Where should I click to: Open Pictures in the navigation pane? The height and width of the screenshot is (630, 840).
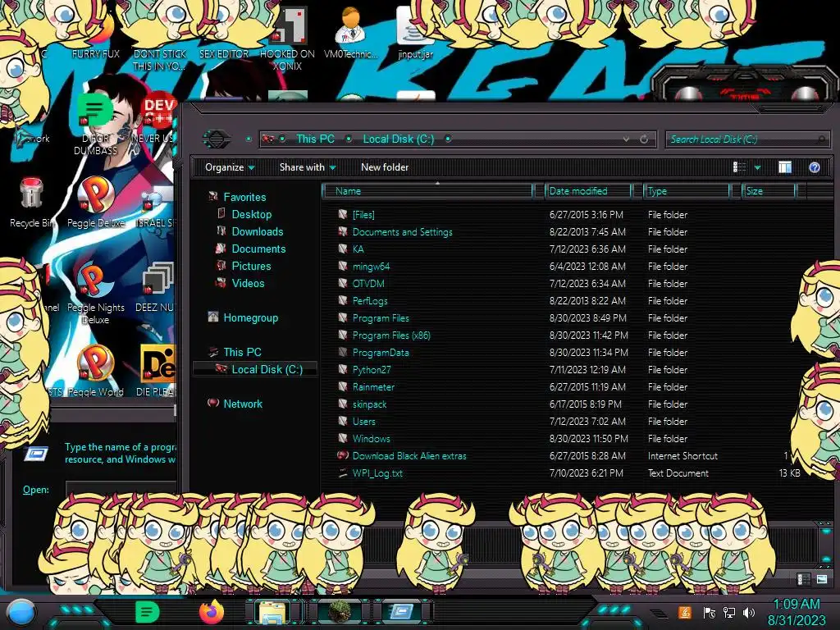click(x=251, y=267)
